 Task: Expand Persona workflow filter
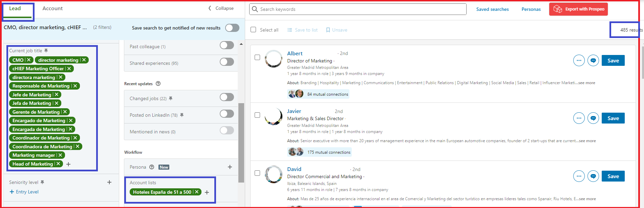230,167
